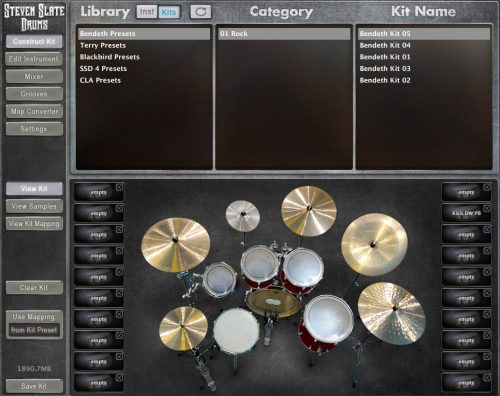Open the Mixer page
This screenshot has width=500, height=396.
(x=34, y=76)
